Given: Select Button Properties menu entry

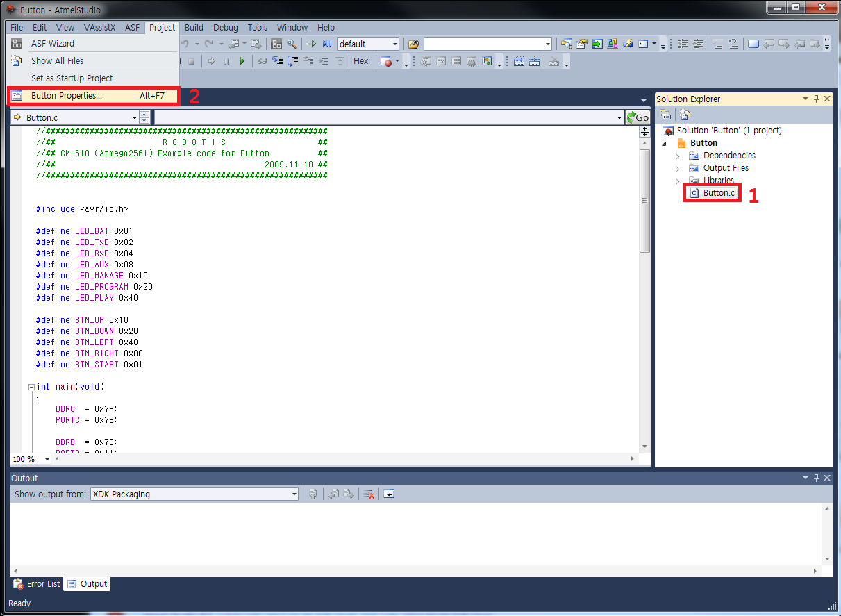Looking at the screenshot, I should click(x=67, y=96).
